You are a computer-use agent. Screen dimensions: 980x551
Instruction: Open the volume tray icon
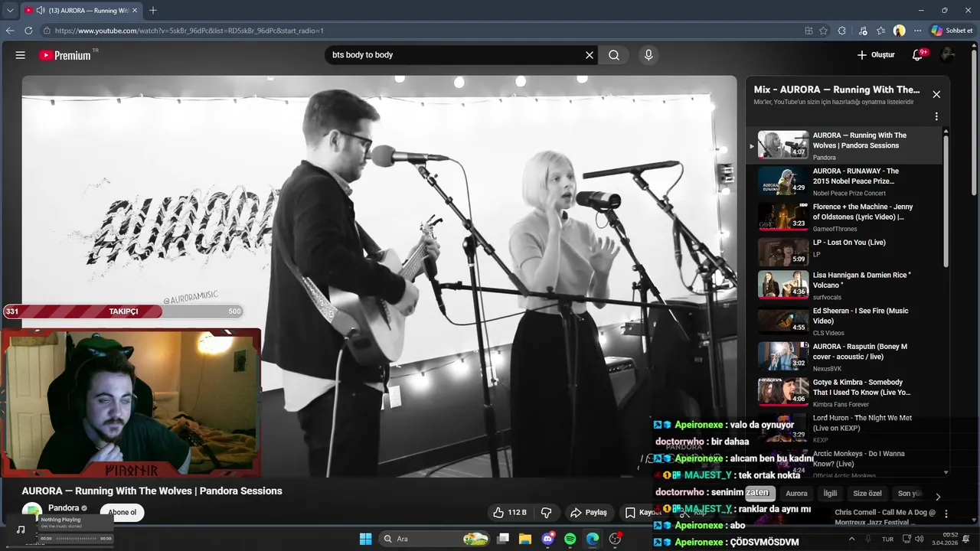click(x=921, y=539)
